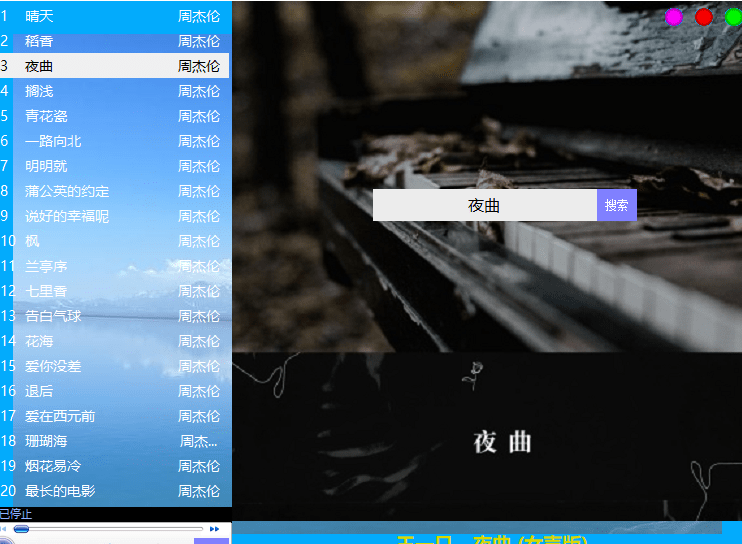Click the red circle button
The image size is (742, 544).
click(704, 17)
